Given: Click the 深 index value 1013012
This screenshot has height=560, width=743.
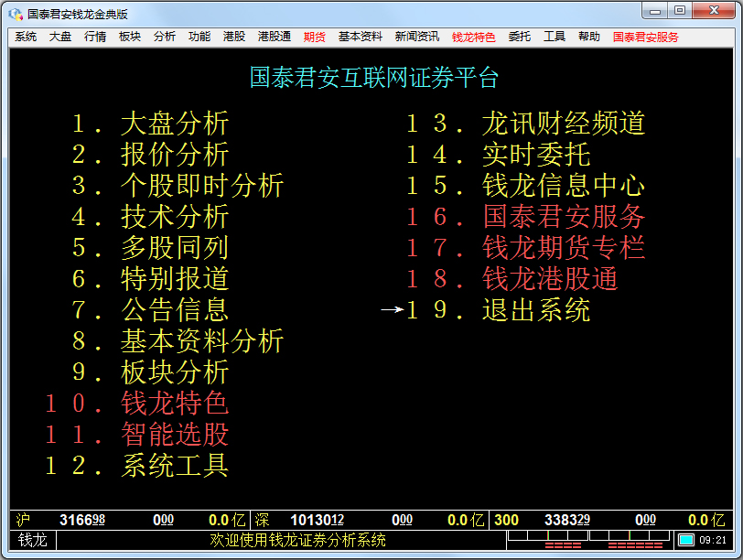Looking at the screenshot, I should (317, 520).
